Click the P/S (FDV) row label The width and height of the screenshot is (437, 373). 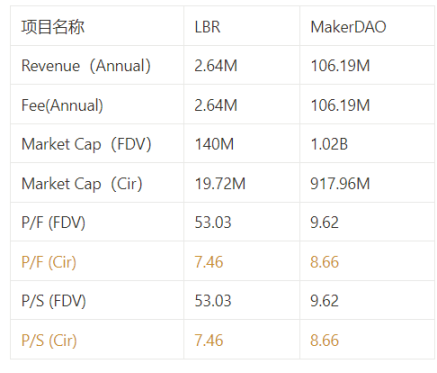(x=54, y=301)
